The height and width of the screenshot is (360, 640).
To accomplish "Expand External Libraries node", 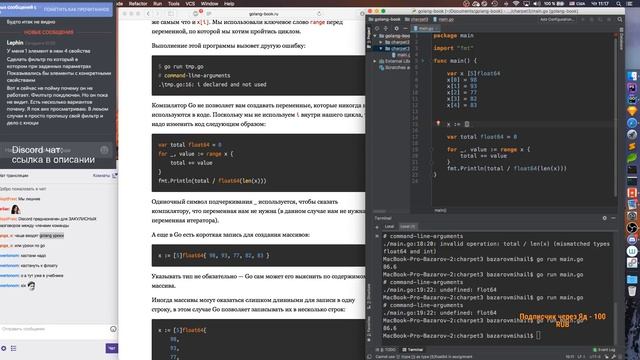I will [375, 61].
